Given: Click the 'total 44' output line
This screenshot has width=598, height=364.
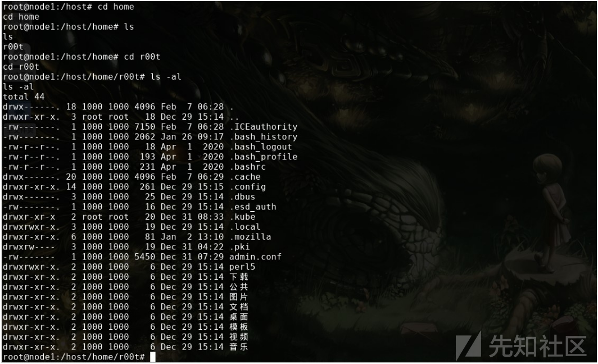Looking at the screenshot, I should 24,97.
